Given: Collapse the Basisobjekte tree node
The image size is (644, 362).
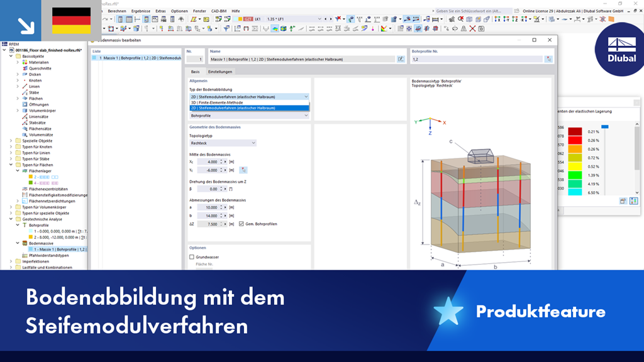Looking at the screenshot, I should point(11,56).
